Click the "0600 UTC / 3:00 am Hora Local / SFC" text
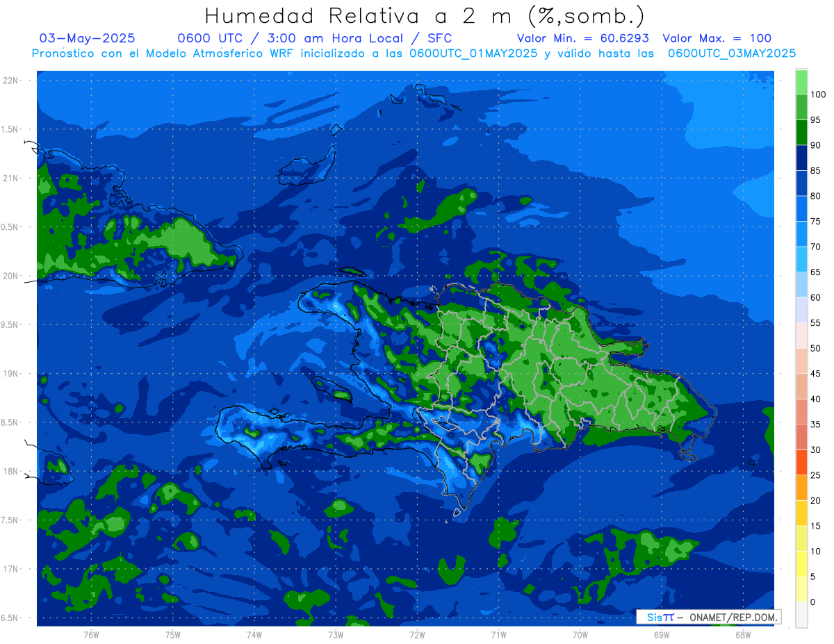 pos(315,38)
